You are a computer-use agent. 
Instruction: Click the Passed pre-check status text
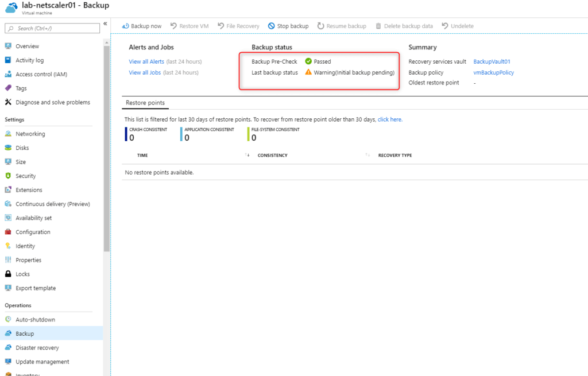click(323, 61)
